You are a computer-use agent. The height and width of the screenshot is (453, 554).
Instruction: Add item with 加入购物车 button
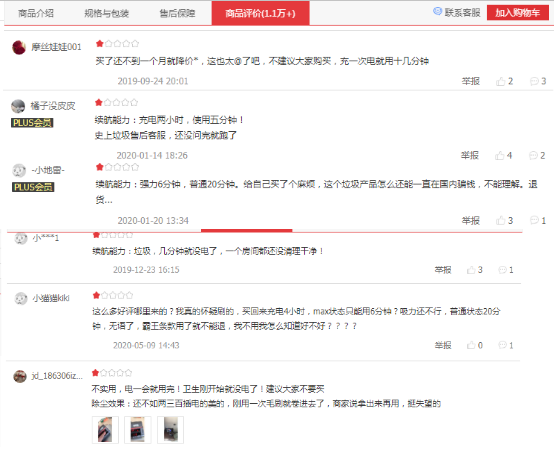point(518,13)
